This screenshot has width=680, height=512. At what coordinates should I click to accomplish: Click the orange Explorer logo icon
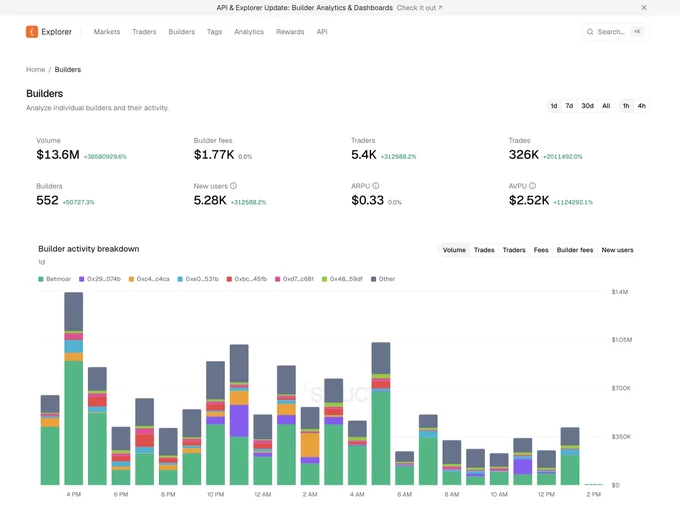[32, 32]
